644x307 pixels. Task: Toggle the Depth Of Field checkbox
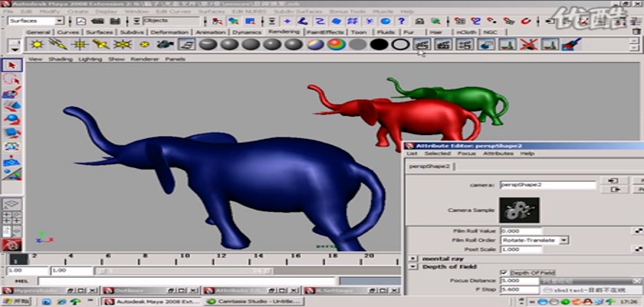[504, 272]
